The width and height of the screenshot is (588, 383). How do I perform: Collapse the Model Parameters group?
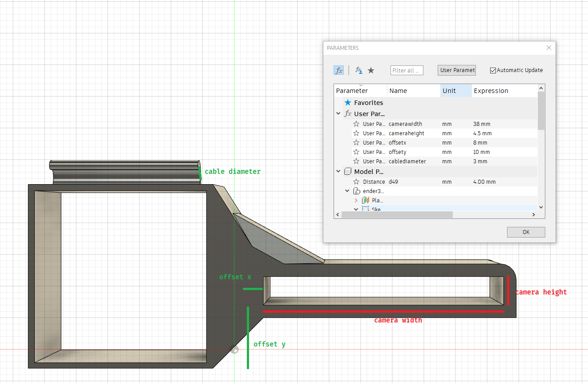click(x=339, y=172)
